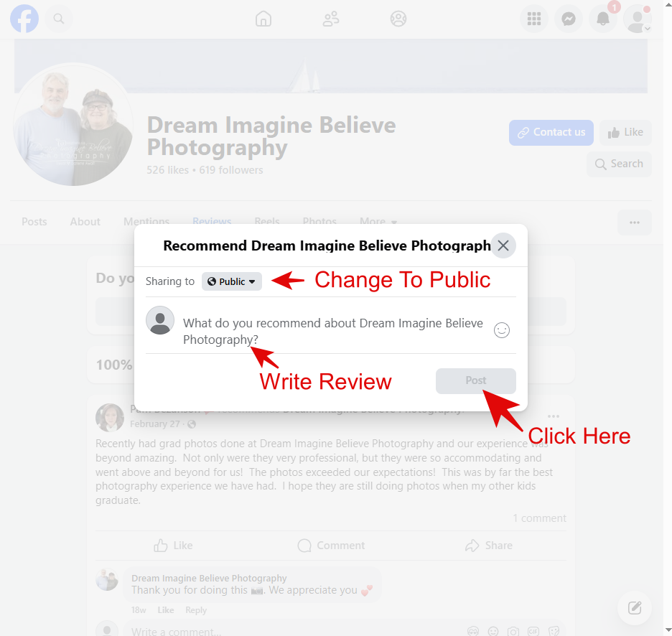Switch to the Posts tab
This screenshot has height=636, width=672.
[34, 222]
